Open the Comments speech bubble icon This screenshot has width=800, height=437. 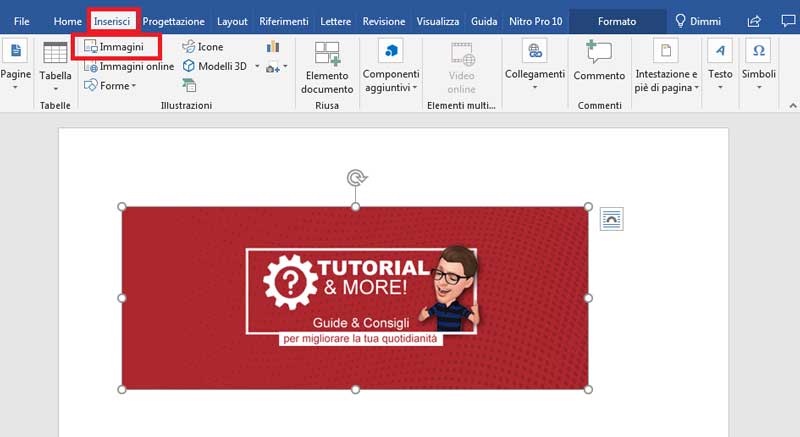[788, 21]
